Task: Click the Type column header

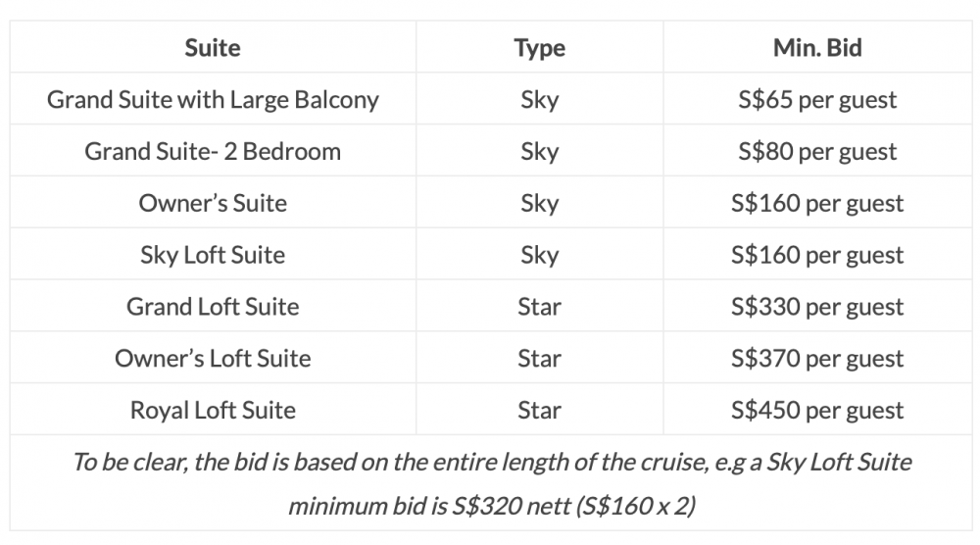Action: (x=539, y=48)
